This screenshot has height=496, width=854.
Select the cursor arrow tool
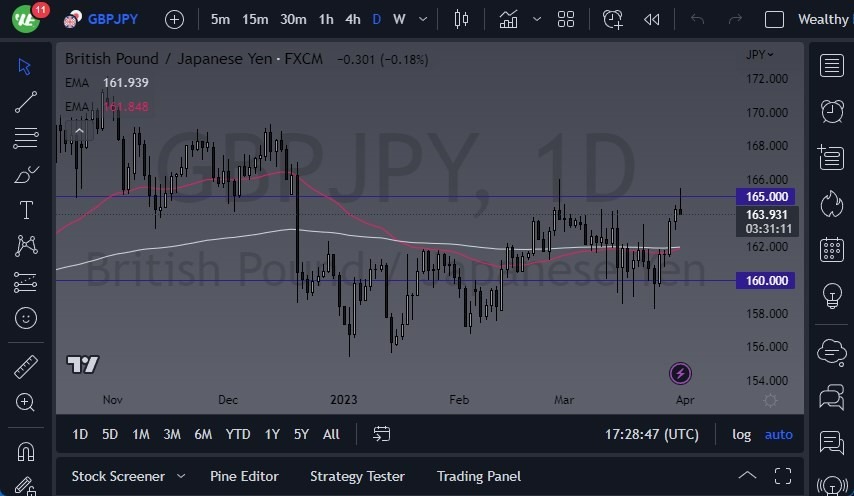click(x=25, y=66)
